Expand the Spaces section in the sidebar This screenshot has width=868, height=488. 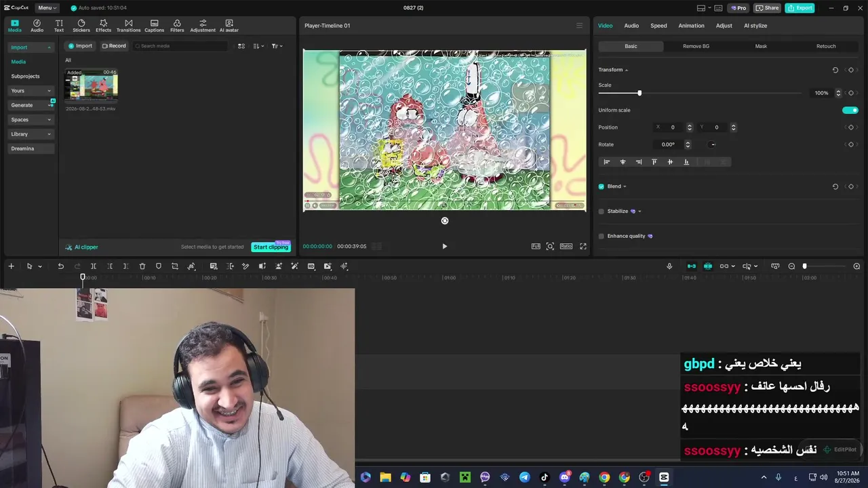click(31, 119)
